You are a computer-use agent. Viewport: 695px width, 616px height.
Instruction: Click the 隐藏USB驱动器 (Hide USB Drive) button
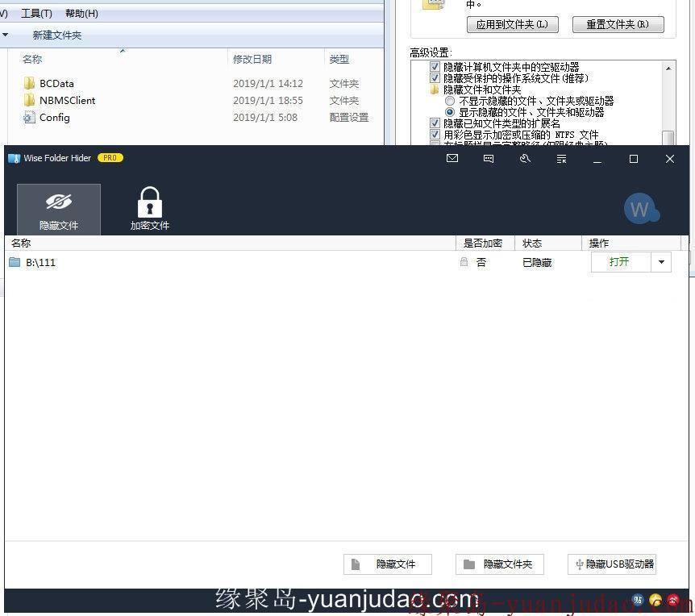(x=612, y=564)
